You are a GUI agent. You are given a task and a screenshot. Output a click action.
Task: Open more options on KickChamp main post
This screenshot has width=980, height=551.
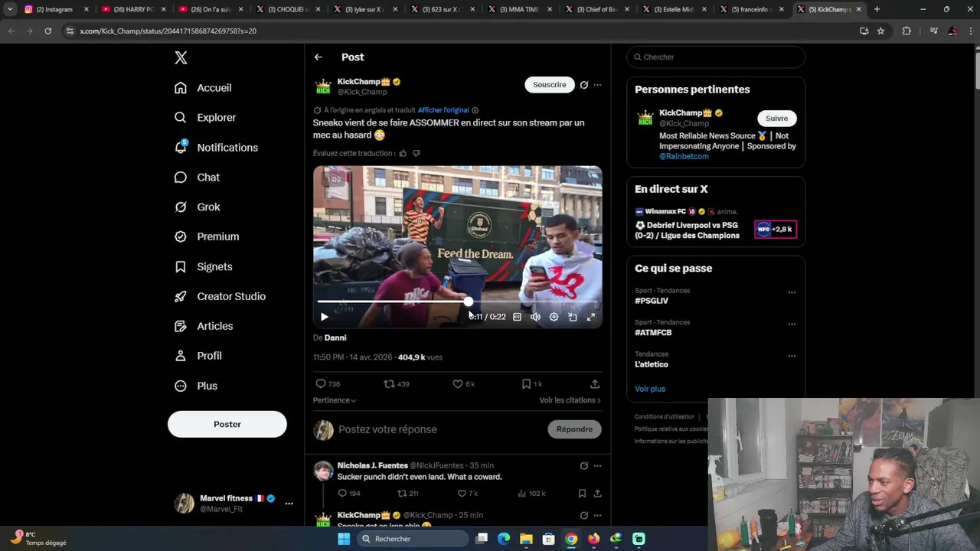tap(597, 85)
